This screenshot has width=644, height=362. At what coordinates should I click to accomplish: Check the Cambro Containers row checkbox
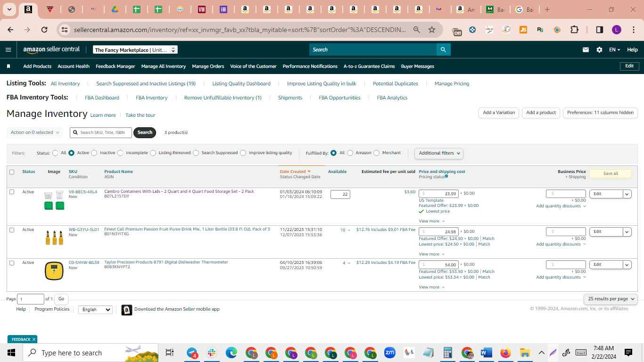[x=12, y=192]
